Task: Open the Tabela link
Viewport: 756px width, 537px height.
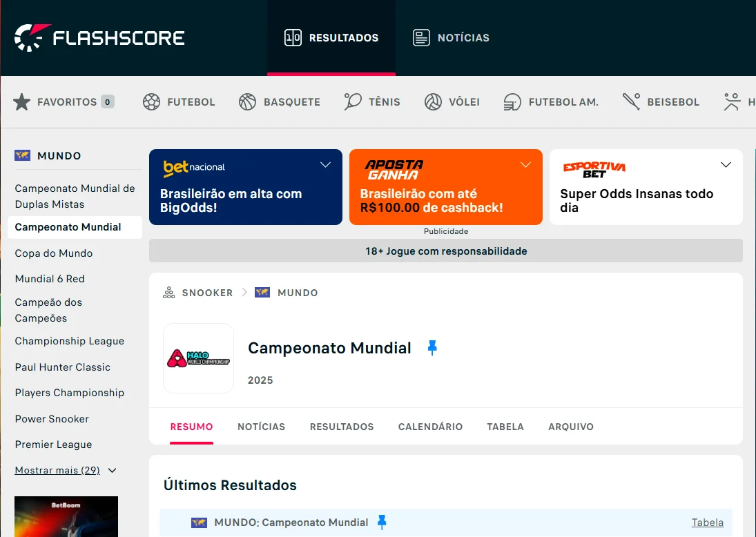Action: pos(707,523)
